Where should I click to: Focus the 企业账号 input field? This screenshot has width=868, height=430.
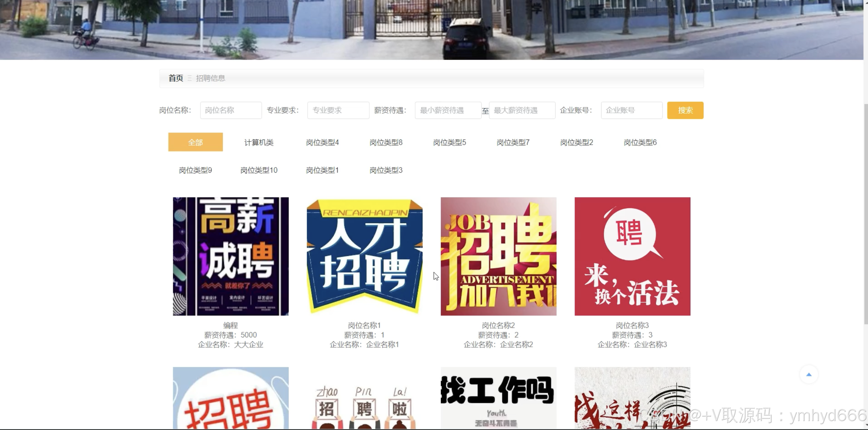632,110
